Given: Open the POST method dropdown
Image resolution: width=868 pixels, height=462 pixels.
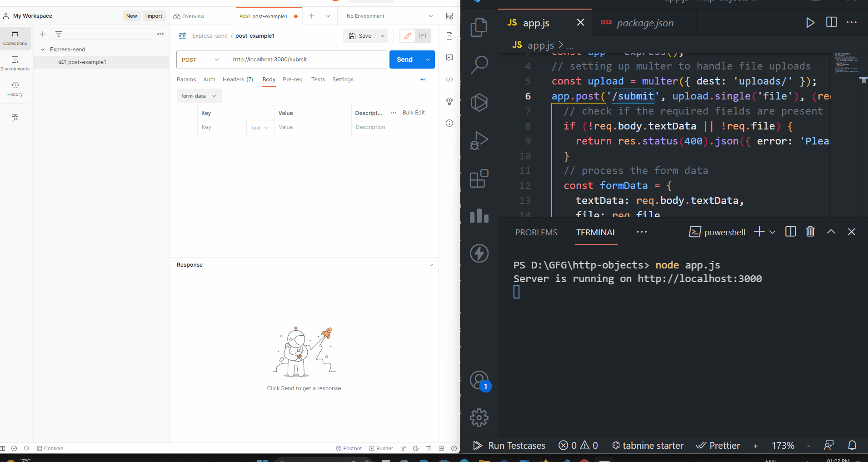Looking at the screenshot, I should click(201, 60).
